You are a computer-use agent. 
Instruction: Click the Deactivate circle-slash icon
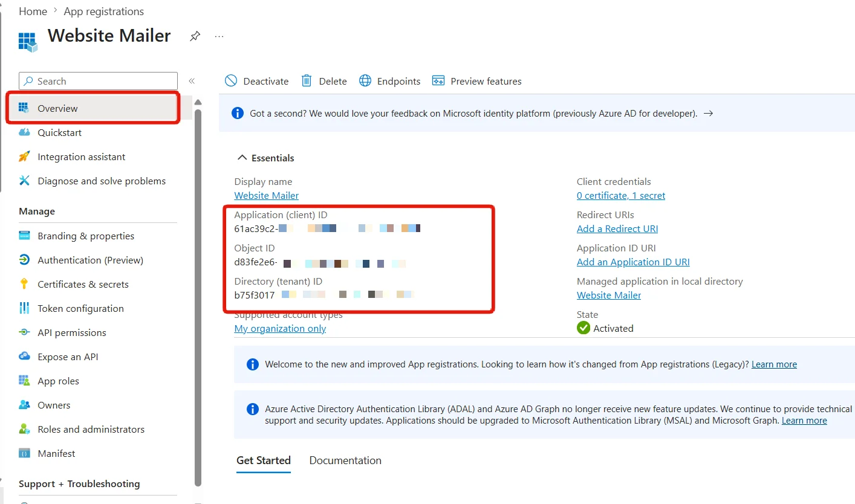(x=231, y=81)
